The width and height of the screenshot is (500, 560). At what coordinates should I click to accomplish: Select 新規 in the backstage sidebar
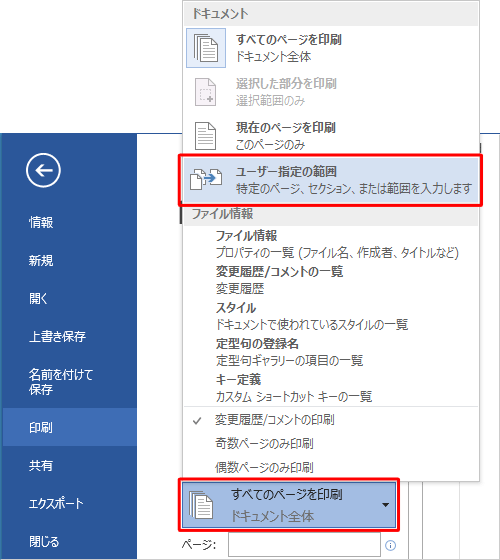tap(41, 260)
